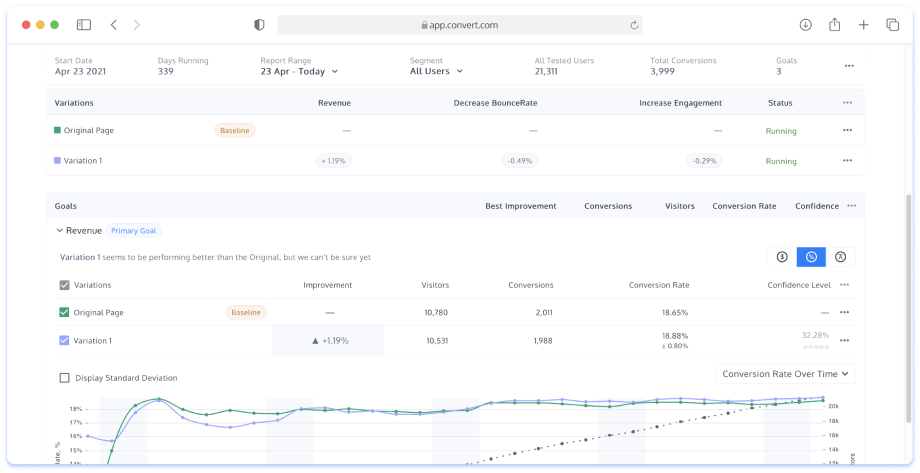Image resolution: width=920 pixels, height=473 pixels.
Task: Open the Variation 1 Running row more menu
Action: pos(847,161)
